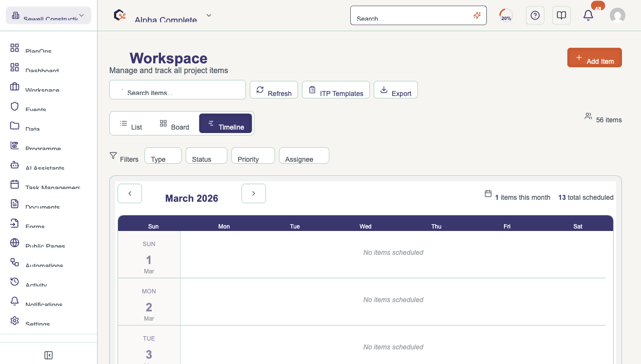This screenshot has width=641, height=364.
Task: Open the Settings gear icon
Action: pos(15,321)
